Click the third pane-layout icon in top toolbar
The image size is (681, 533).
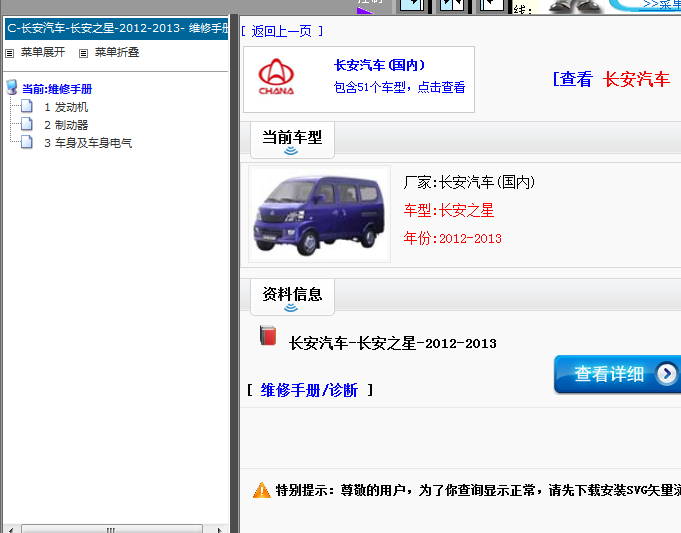492,4
